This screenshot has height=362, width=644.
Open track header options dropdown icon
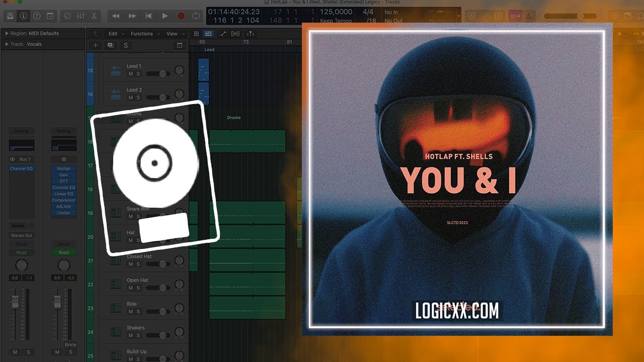tap(180, 45)
